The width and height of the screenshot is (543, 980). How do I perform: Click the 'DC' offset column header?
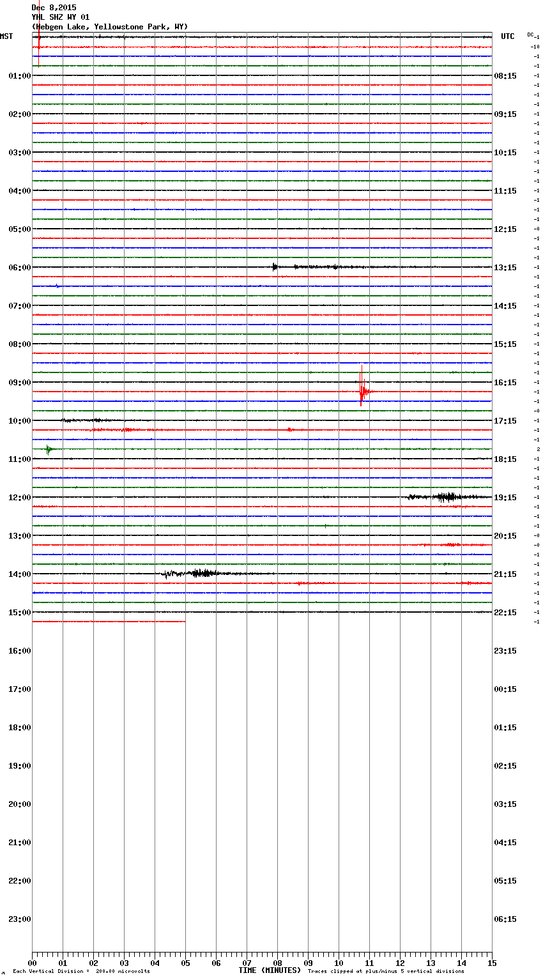[530, 34]
